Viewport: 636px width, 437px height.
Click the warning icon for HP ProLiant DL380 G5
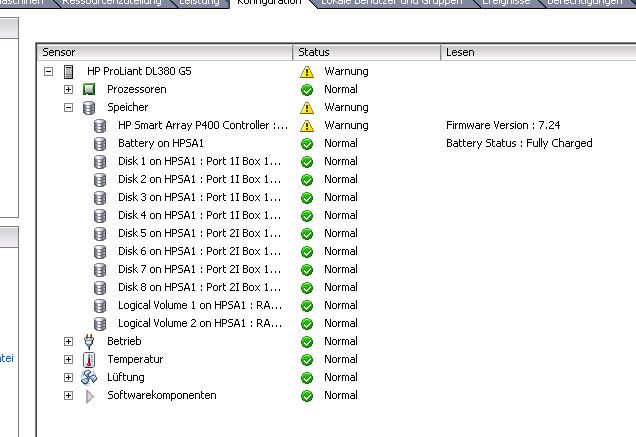(x=307, y=72)
